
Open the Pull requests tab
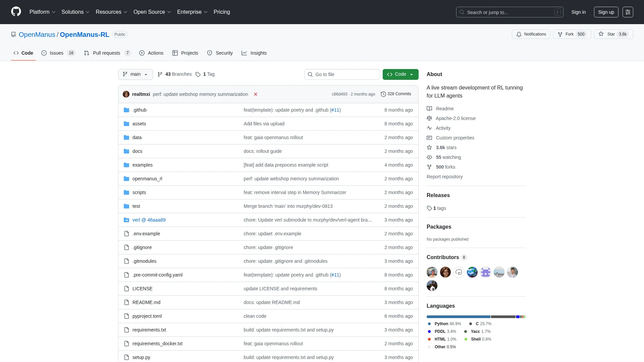[107, 53]
